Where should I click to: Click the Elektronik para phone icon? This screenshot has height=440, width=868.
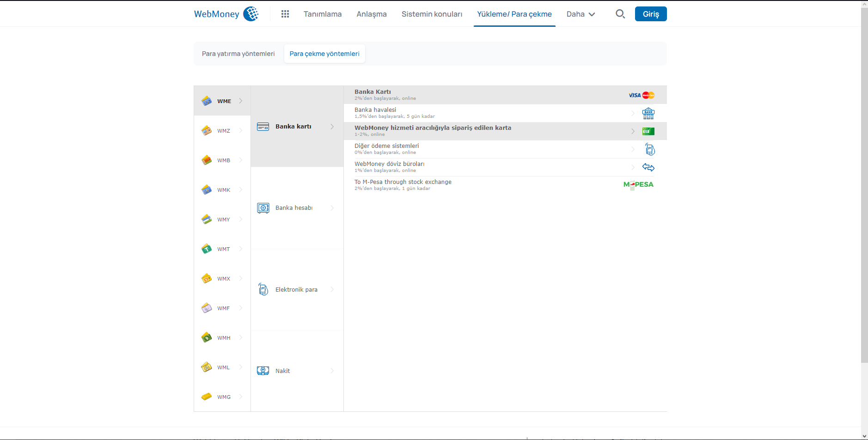coord(263,289)
